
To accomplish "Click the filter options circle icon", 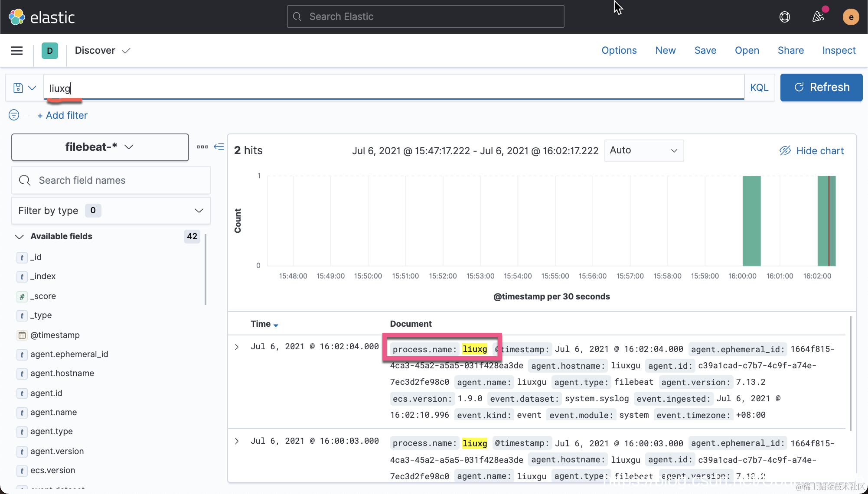I will [14, 115].
